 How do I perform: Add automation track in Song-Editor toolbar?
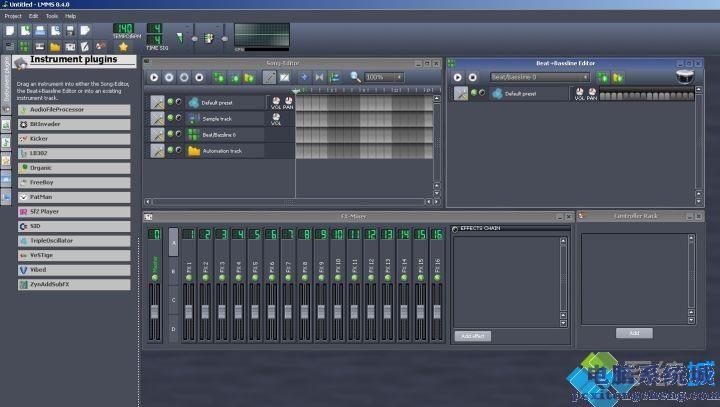[x=249, y=78]
